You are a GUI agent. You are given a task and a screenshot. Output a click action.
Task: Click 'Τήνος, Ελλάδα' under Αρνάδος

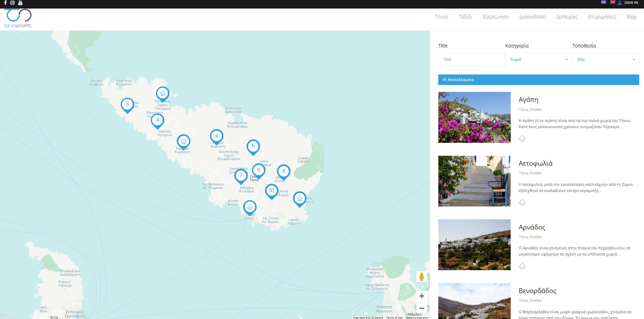[530, 237]
